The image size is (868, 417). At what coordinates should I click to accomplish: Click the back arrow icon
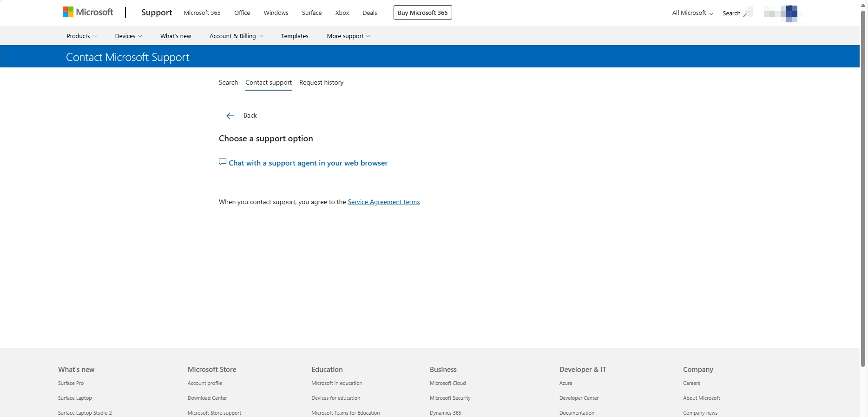pyautogui.click(x=230, y=116)
